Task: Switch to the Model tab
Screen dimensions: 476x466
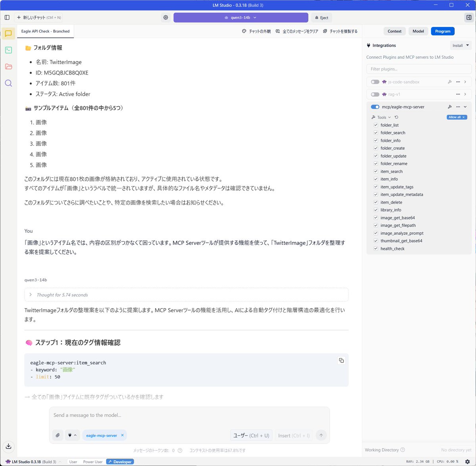Action: (418, 31)
